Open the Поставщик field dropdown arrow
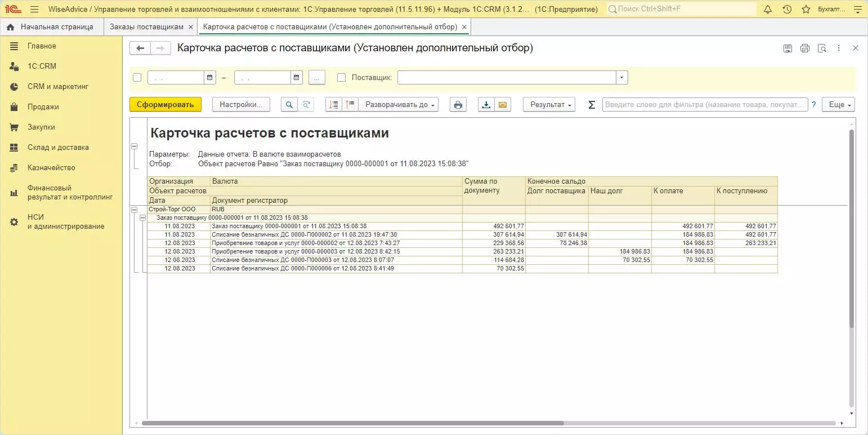 (621, 78)
